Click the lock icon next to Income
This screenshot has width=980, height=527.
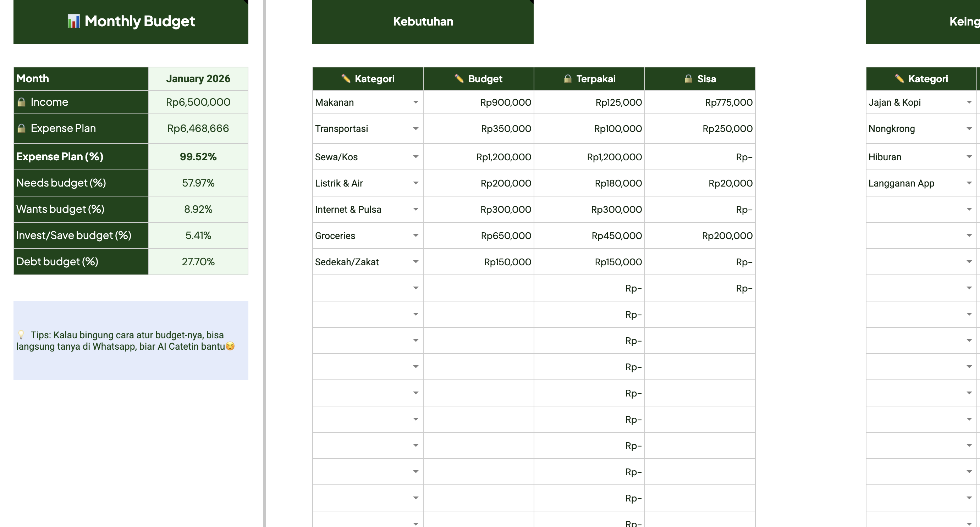point(22,102)
